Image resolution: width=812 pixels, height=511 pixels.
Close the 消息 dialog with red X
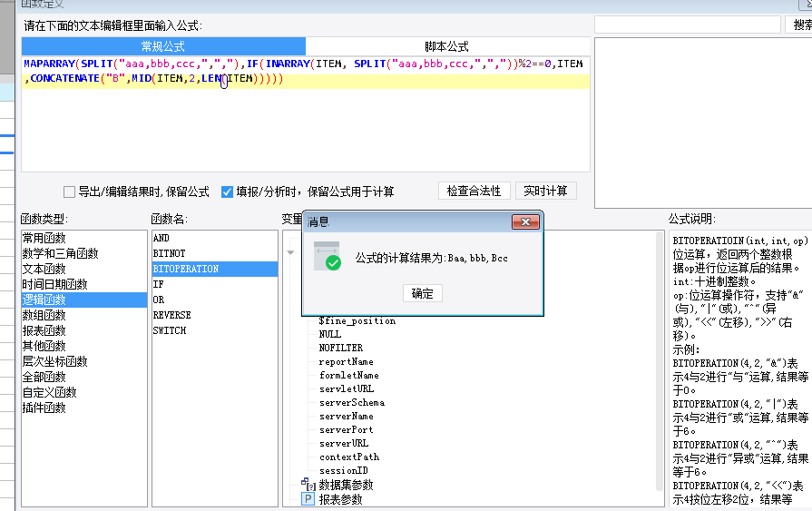coord(525,221)
